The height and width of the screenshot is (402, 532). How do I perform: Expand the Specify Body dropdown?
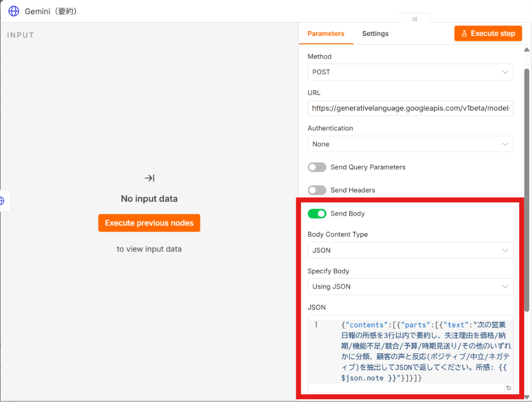[411, 287]
